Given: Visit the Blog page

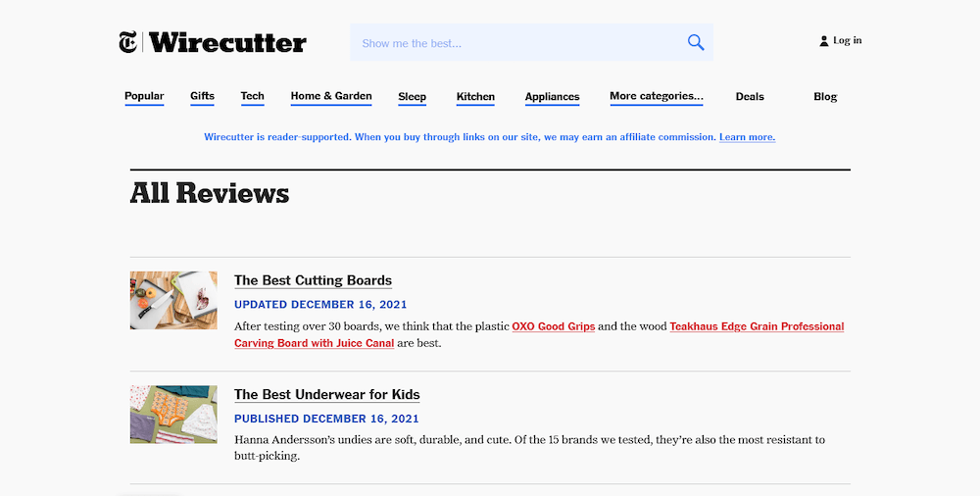Looking at the screenshot, I should click(825, 96).
